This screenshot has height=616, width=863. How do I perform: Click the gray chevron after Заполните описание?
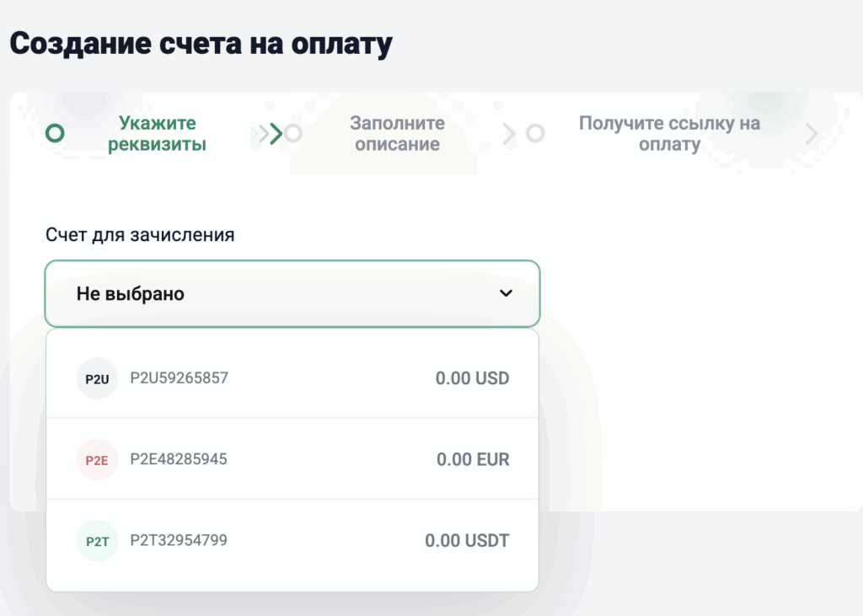pos(509,134)
